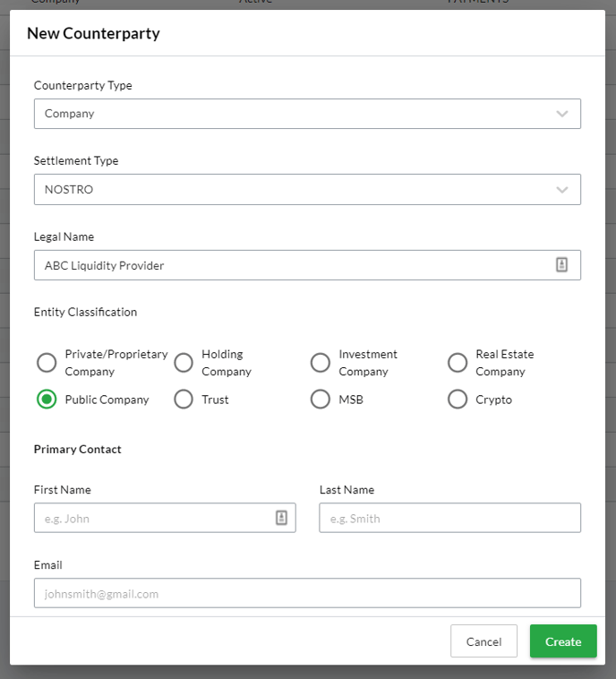
Task: Click contact card icon in Legal Name field
Action: coord(561,265)
